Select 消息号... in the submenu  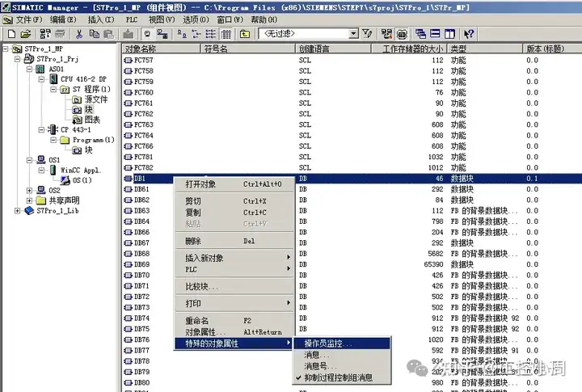click(342, 366)
